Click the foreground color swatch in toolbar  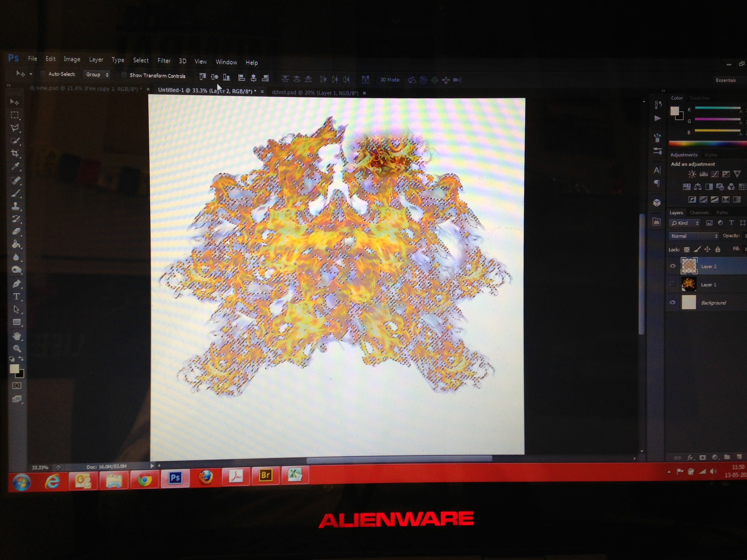pyautogui.click(x=14, y=369)
